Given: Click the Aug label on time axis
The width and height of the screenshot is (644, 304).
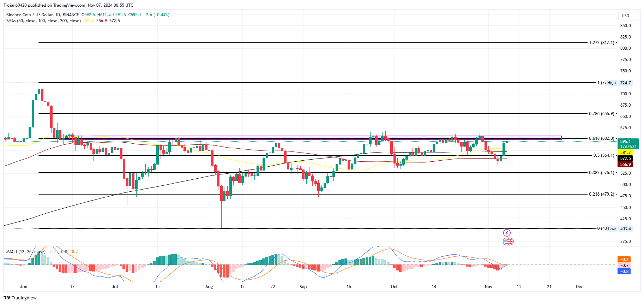Looking at the screenshot, I should point(209,287).
